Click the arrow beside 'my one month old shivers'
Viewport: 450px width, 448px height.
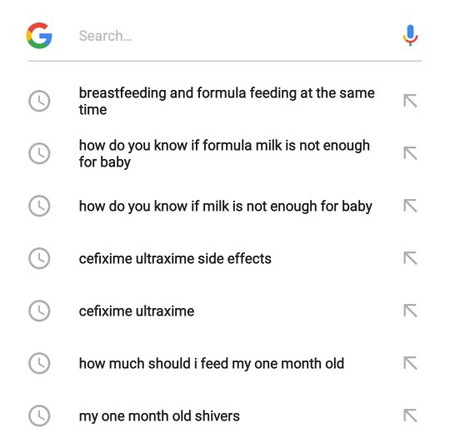pos(410,416)
